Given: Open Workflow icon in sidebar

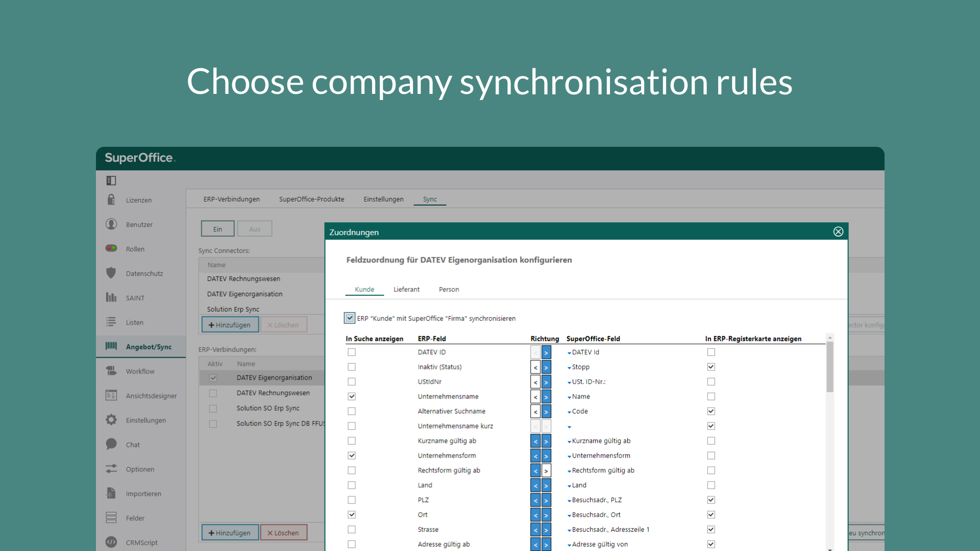Looking at the screenshot, I should pyautogui.click(x=111, y=371).
